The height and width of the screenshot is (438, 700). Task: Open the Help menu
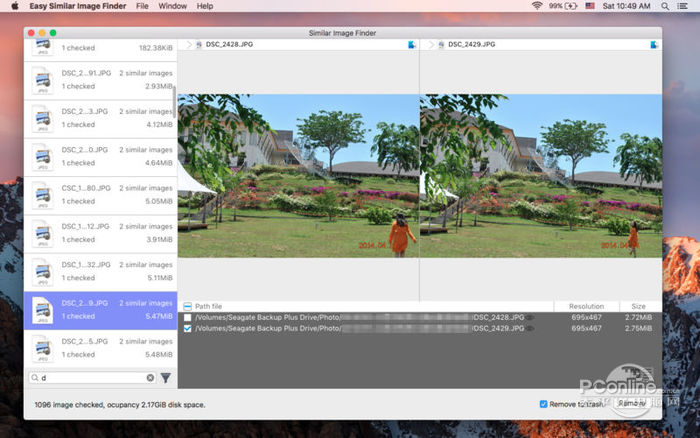(x=205, y=6)
